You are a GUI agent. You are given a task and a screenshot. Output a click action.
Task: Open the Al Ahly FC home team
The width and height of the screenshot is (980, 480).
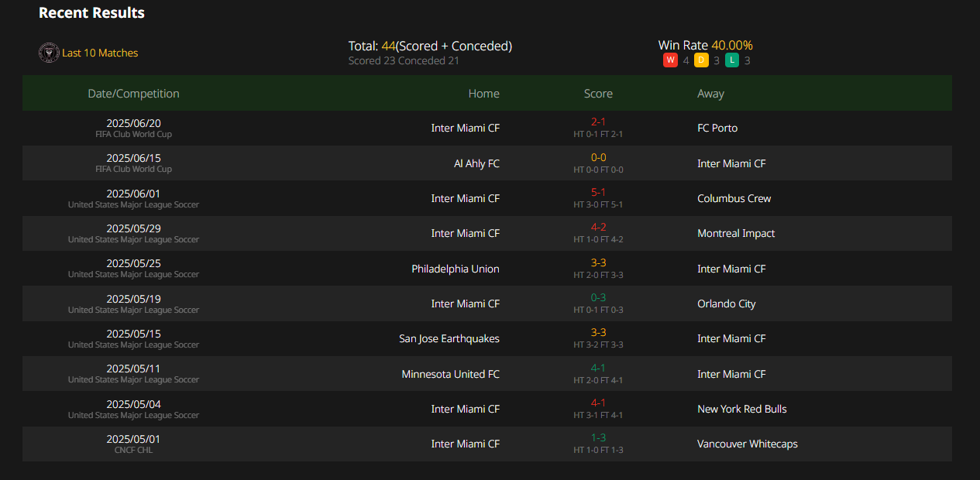(x=476, y=163)
